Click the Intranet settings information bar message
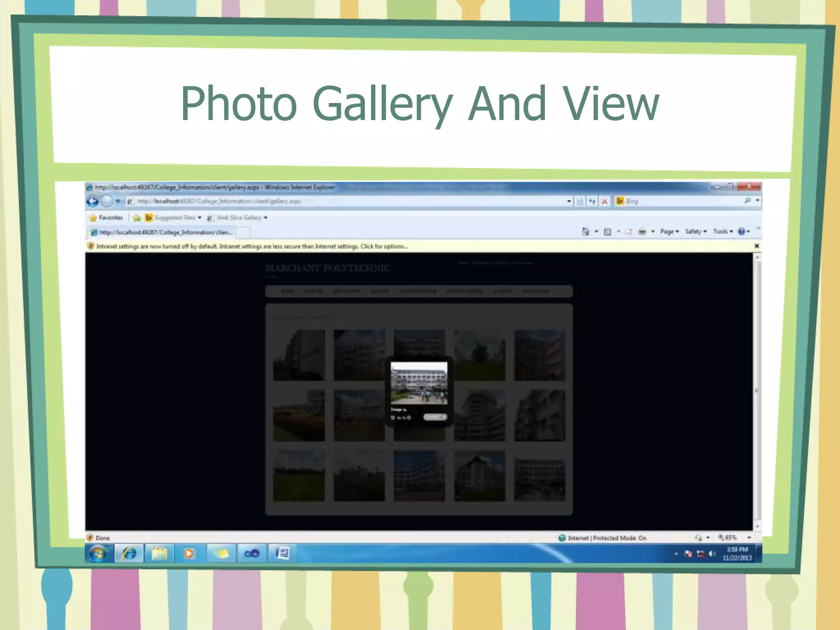Image resolution: width=840 pixels, height=630 pixels. coord(252,247)
